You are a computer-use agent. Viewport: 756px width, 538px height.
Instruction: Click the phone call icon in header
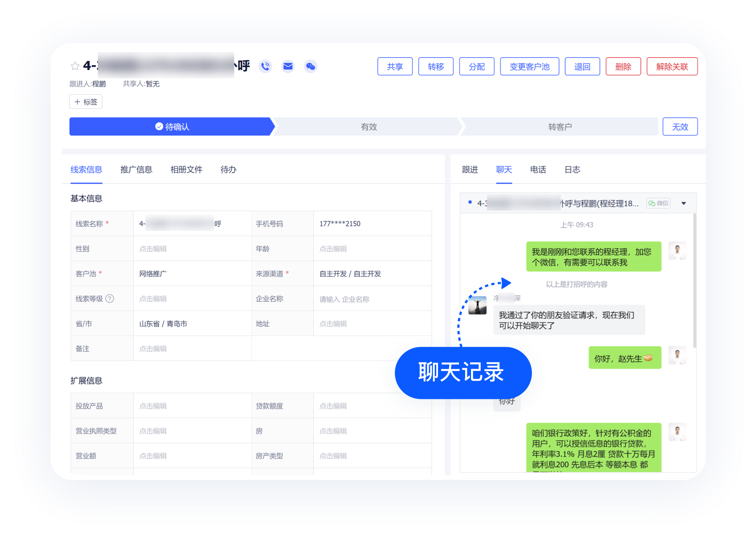(265, 66)
